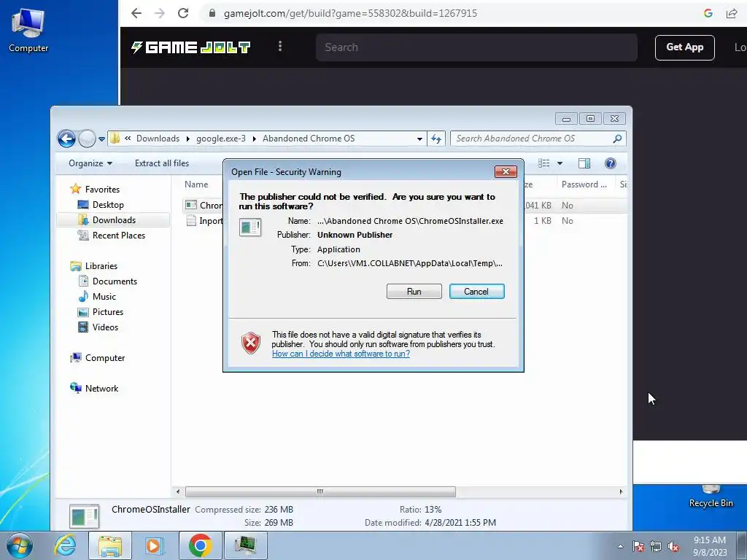Select Downloads in the address breadcrumb
Viewport: 747px width, 560px height.
[x=158, y=139]
